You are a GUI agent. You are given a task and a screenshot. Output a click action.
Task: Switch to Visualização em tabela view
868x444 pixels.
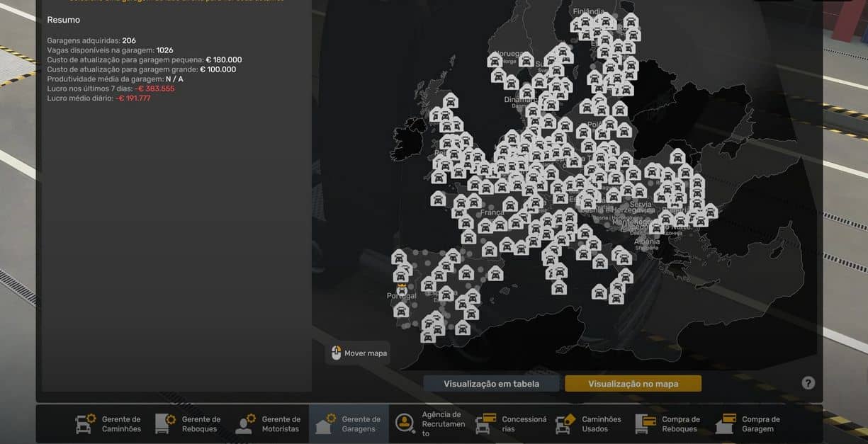click(491, 384)
